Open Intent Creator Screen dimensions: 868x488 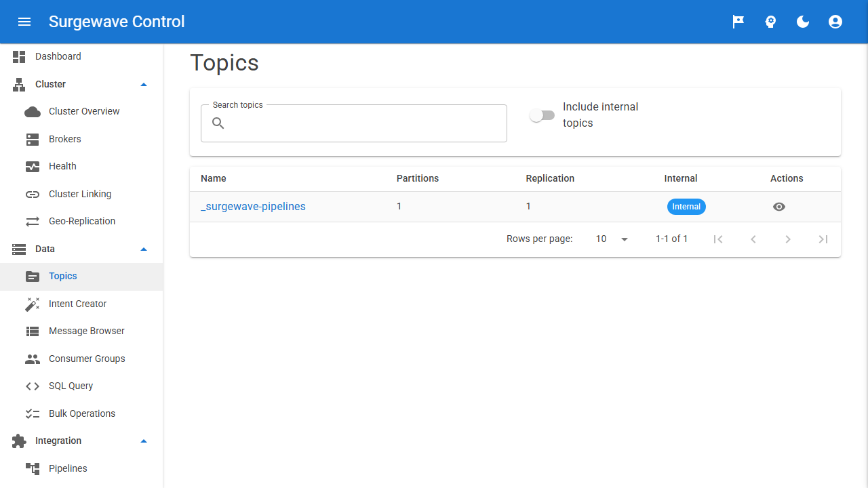(x=81, y=304)
